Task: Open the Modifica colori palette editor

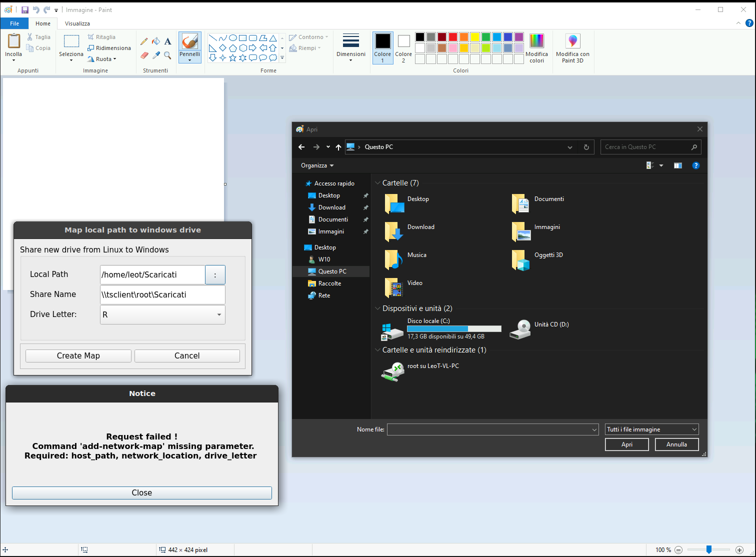Action: coord(536,47)
